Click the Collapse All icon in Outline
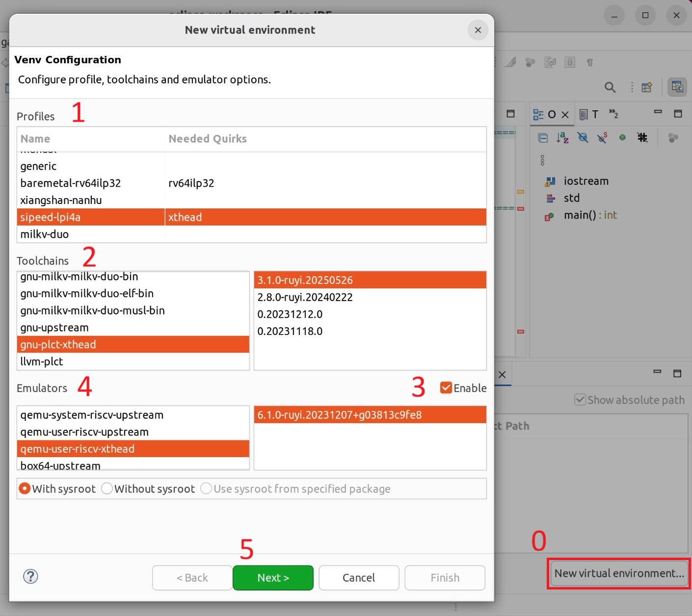The image size is (692, 616). point(543,138)
